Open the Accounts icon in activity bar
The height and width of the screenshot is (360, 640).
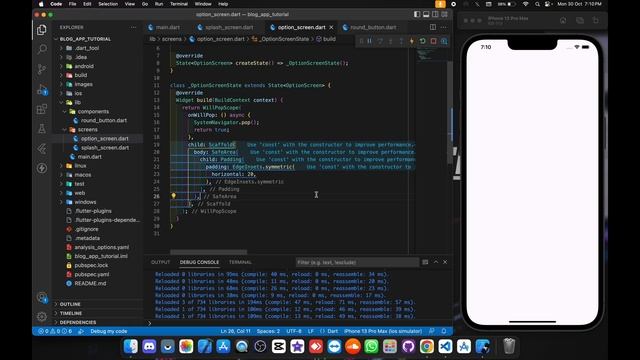point(42,297)
